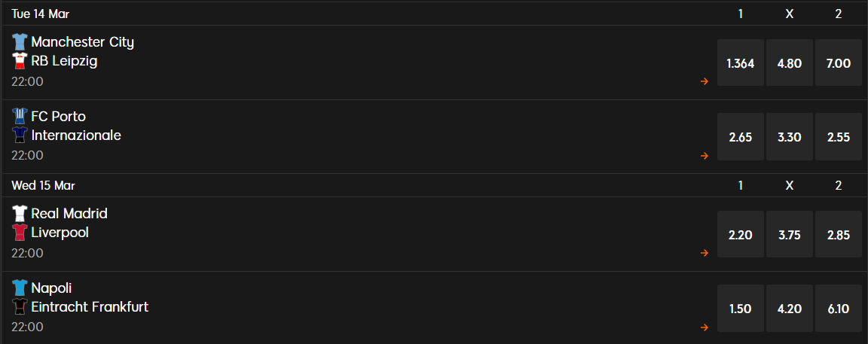Select RB Leipzig win odds 7.00

pyautogui.click(x=839, y=62)
